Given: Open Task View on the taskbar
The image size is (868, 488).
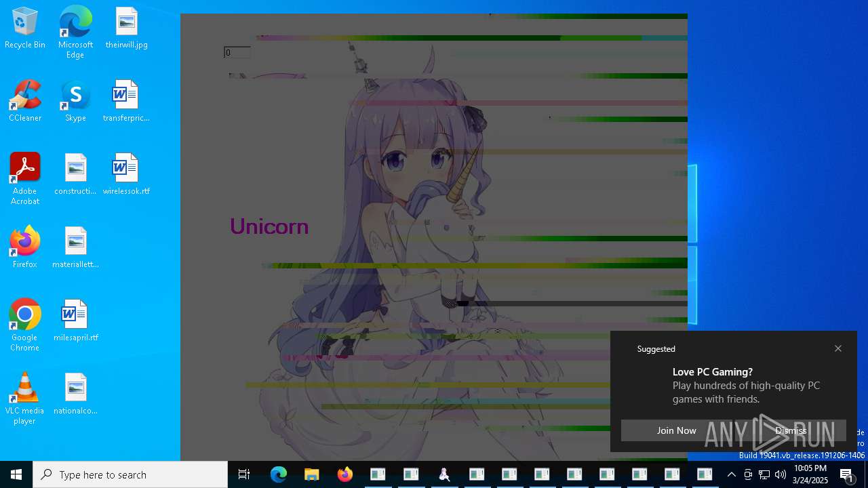Looking at the screenshot, I should (244, 474).
